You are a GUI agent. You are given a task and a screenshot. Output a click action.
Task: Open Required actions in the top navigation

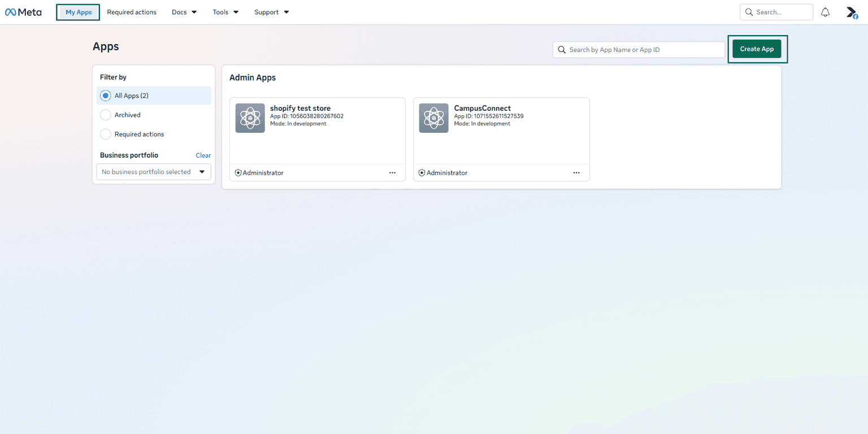[132, 12]
